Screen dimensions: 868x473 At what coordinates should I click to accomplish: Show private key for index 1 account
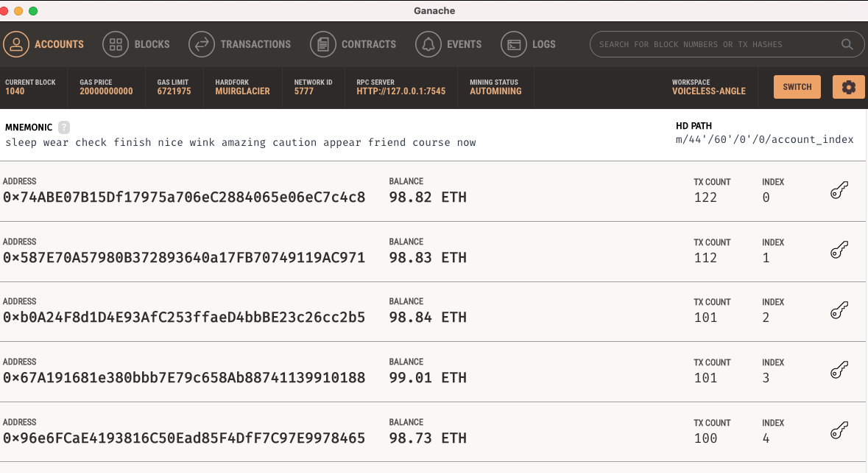839,250
